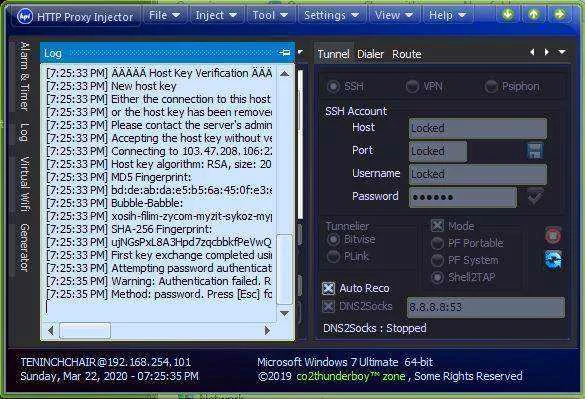Click the right tab-scroll arrow in the tunnel panel
The image size is (585, 399).
tap(546, 52)
